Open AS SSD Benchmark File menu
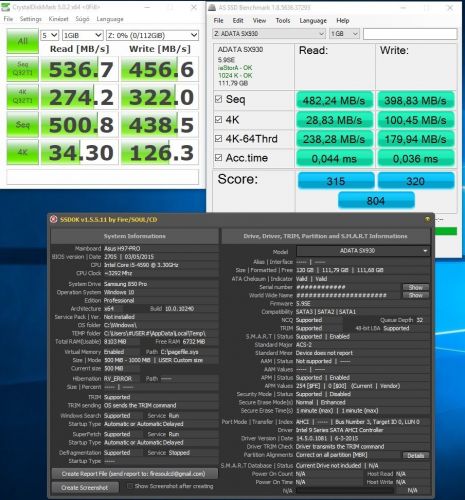This screenshot has width=465, height=500. pos(219,21)
